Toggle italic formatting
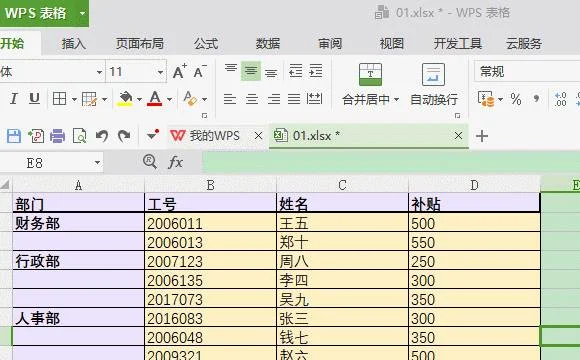 14,98
